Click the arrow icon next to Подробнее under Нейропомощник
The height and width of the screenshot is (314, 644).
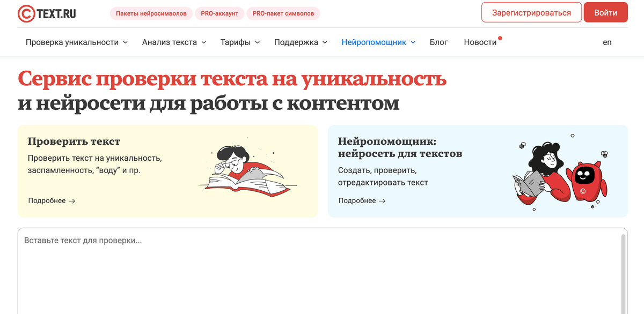pyautogui.click(x=382, y=201)
